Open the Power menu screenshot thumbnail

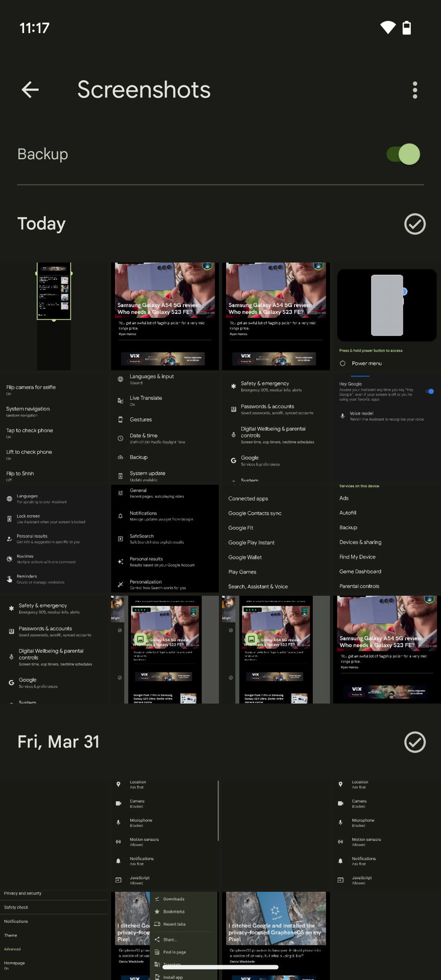tap(387, 316)
